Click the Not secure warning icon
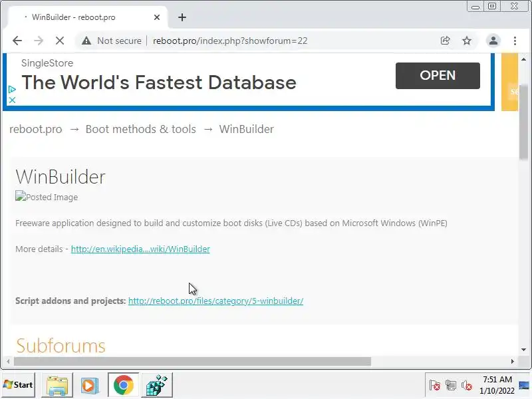 [x=86, y=41]
